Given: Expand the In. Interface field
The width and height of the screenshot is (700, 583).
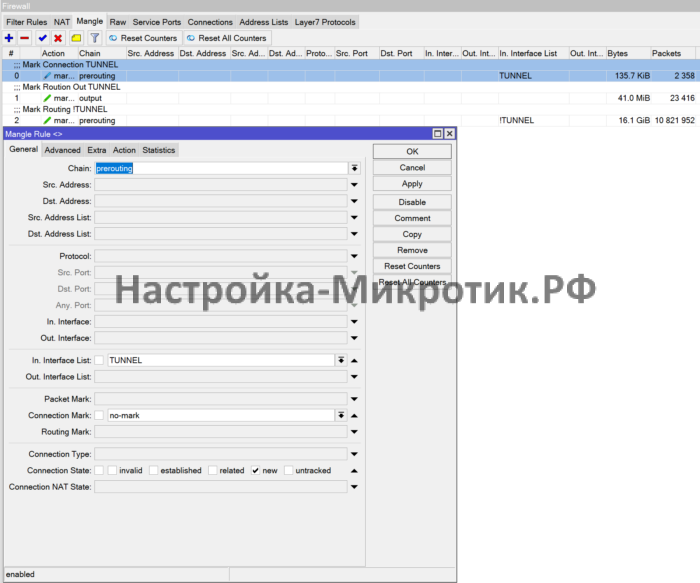Looking at the screenshot, I should (x=354, y=322).
